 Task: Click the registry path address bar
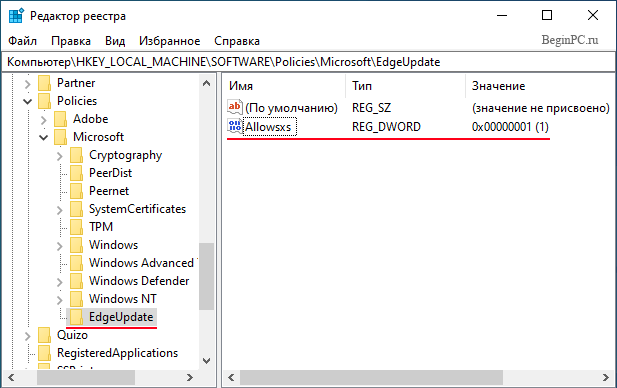308,62
